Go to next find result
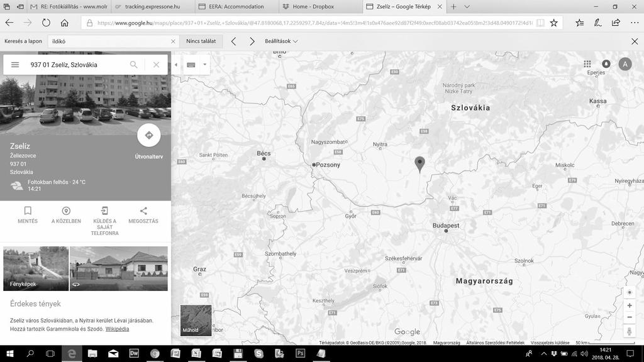644x362 pixels. pos(252,41)
